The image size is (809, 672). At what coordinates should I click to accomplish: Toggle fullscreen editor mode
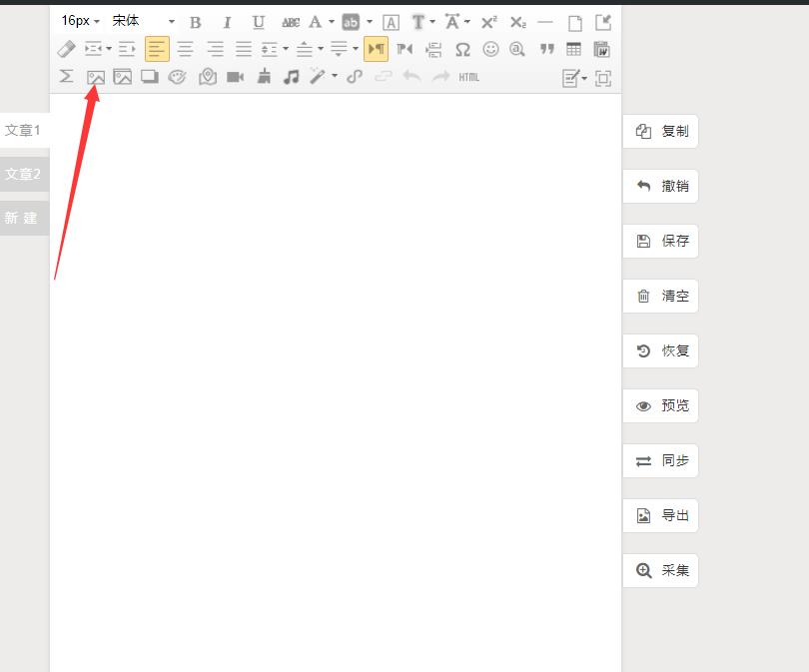pos(603,79)
